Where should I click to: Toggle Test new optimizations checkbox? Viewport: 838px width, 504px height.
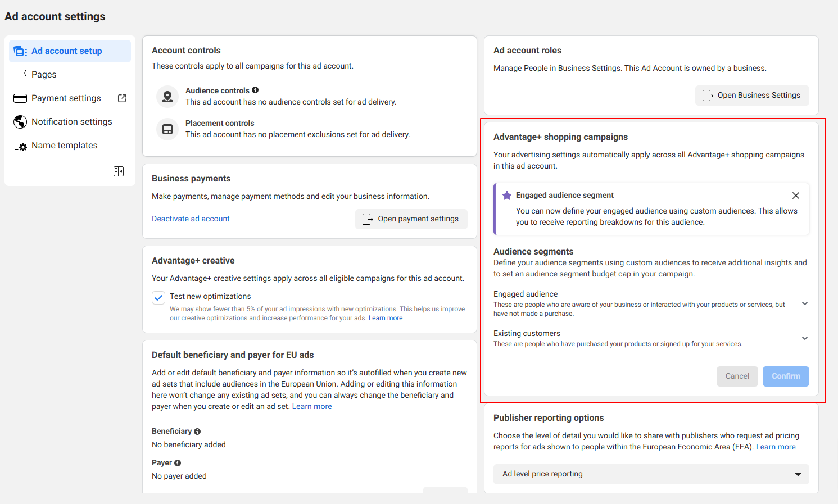click(x=158, y=297)
